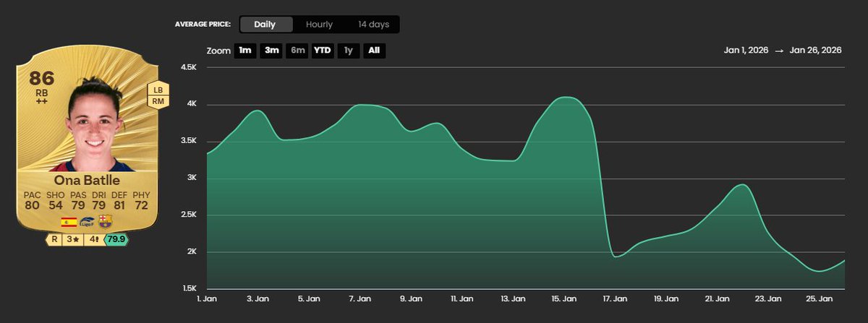Click the 4 weak foot badge
Screen dimensions: 868x323
click(93, 239)
